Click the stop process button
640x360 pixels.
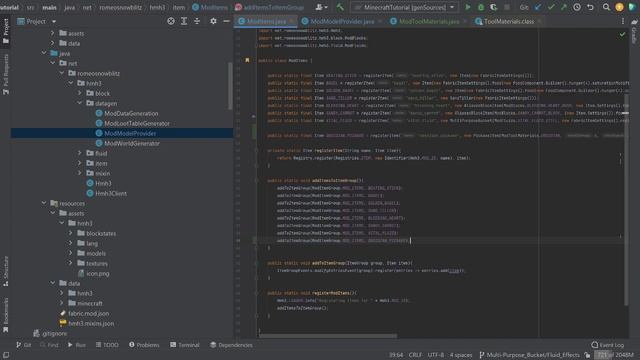(507, 7)
